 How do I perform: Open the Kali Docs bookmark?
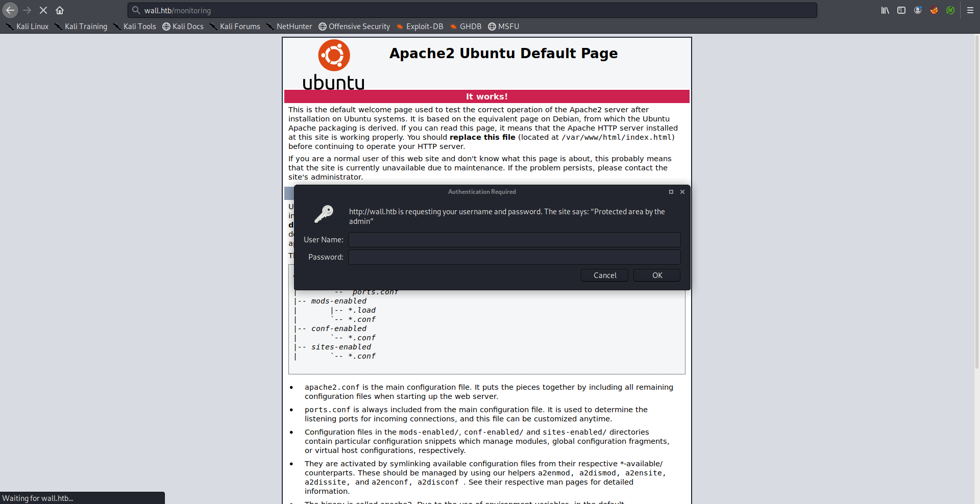click(183, 27)
